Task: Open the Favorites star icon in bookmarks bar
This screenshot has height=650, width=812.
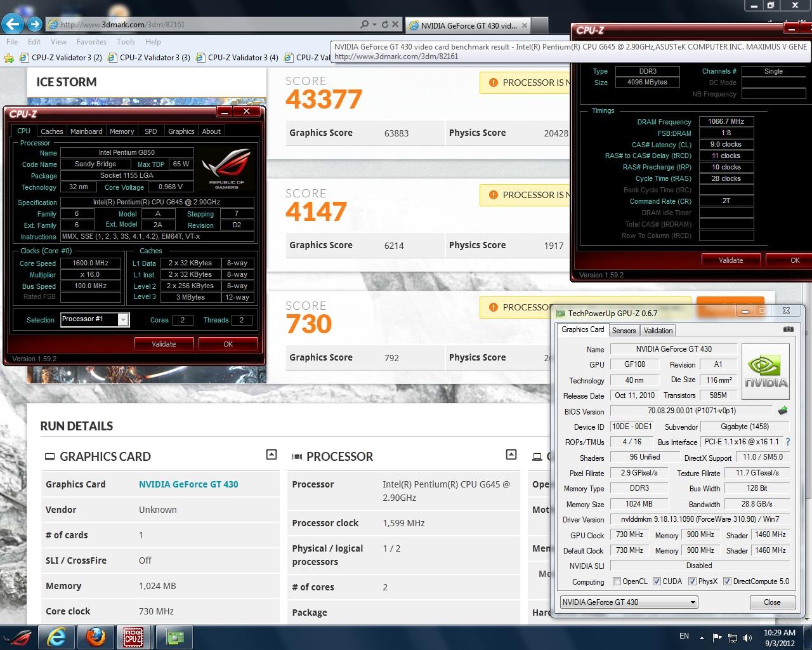Action: tap(9, 58)
